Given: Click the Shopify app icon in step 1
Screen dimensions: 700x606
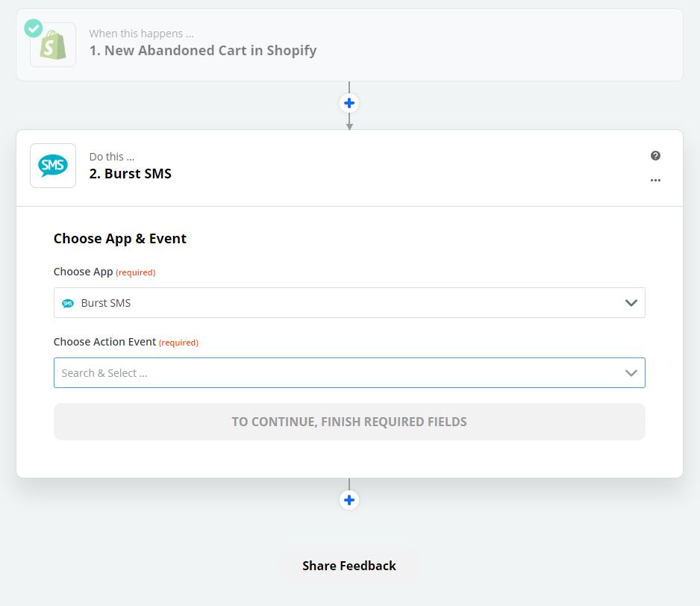Looking at the screenshot, I should pyautogui.click(x=53, y=45).
